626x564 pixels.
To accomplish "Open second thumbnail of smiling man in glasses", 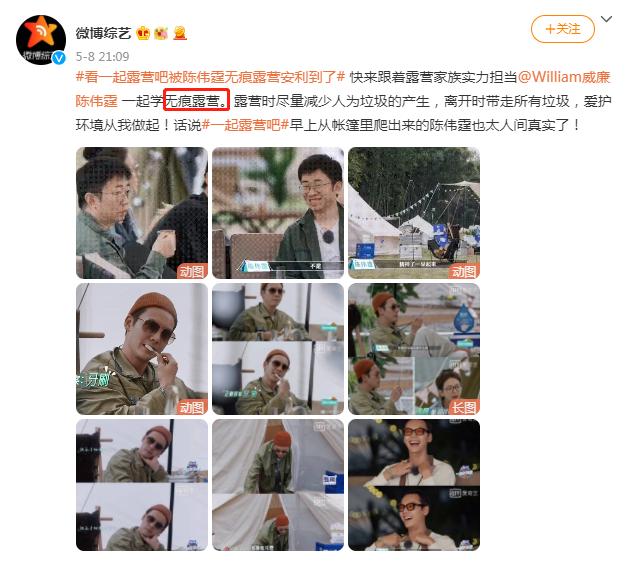I will (x=278, y=213).
